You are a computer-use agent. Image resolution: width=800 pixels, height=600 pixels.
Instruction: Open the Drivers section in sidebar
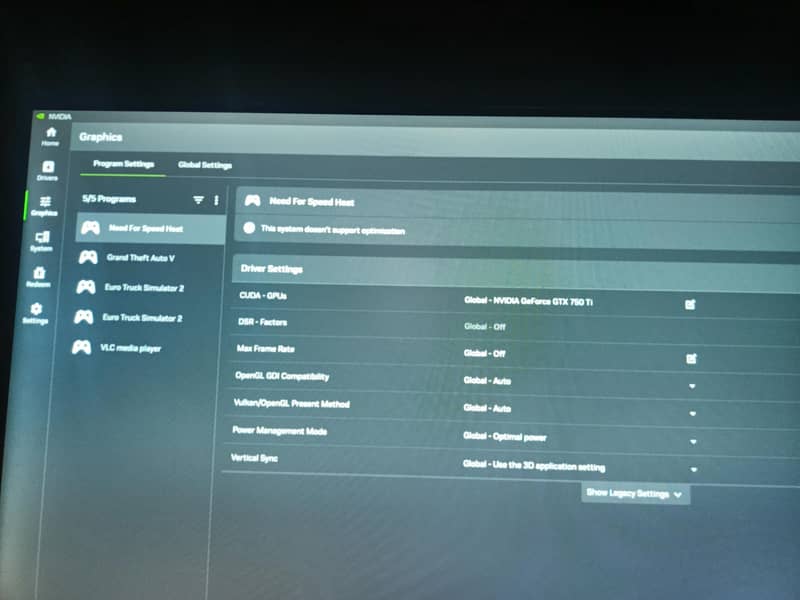point(47,170)
